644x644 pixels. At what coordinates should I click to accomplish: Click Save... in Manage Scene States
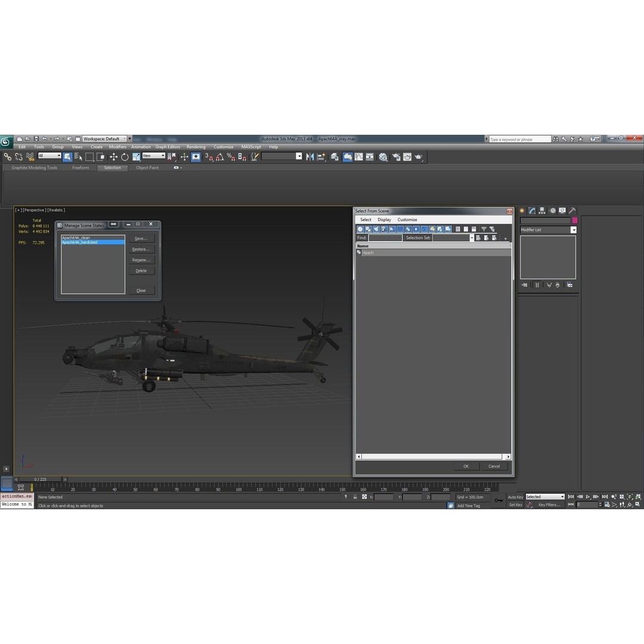(x=141, y=239)
